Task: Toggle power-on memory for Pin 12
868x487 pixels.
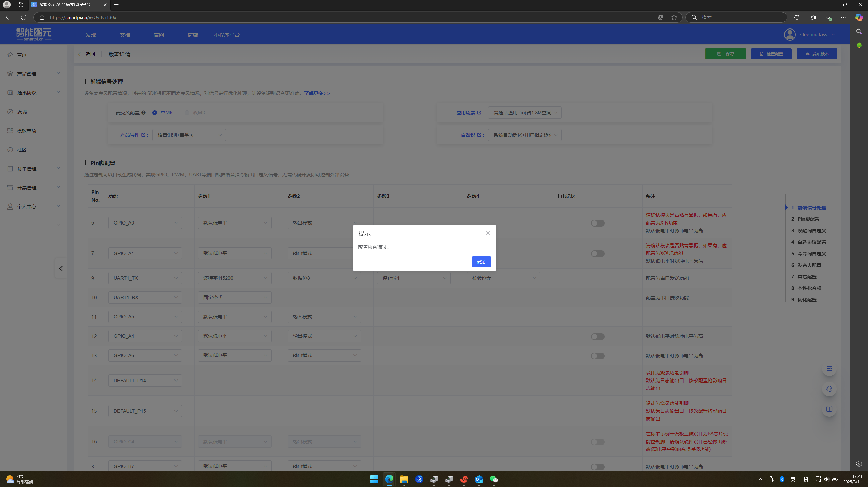Action: 597,337
